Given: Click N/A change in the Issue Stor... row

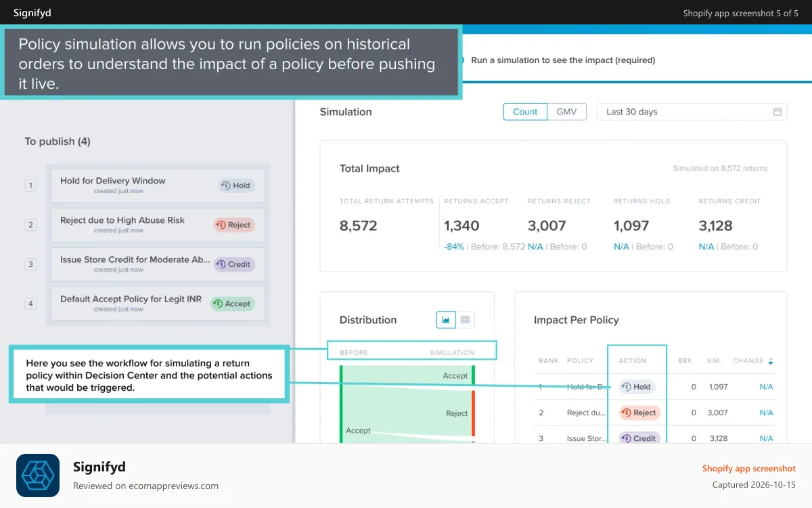Looking at the screenshot, I should point(766,438).
